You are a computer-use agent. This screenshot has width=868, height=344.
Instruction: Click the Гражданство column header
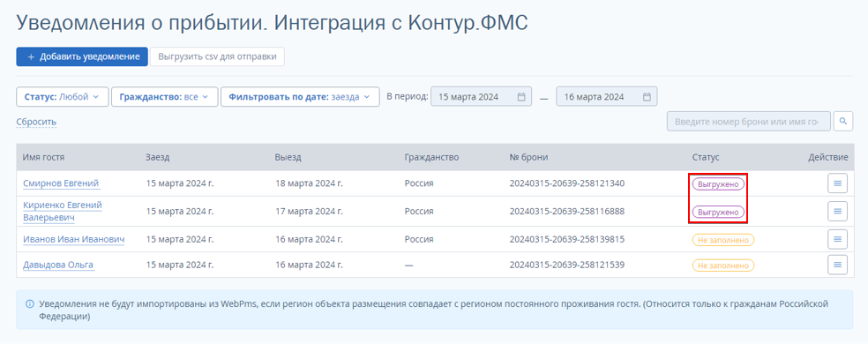pyautogui.click(x=431, y=157)
